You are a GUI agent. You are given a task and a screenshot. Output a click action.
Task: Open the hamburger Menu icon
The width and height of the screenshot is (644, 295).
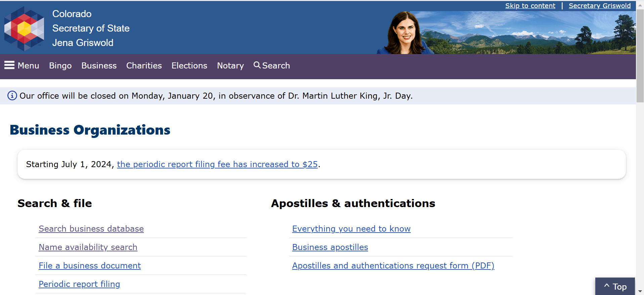9,65
